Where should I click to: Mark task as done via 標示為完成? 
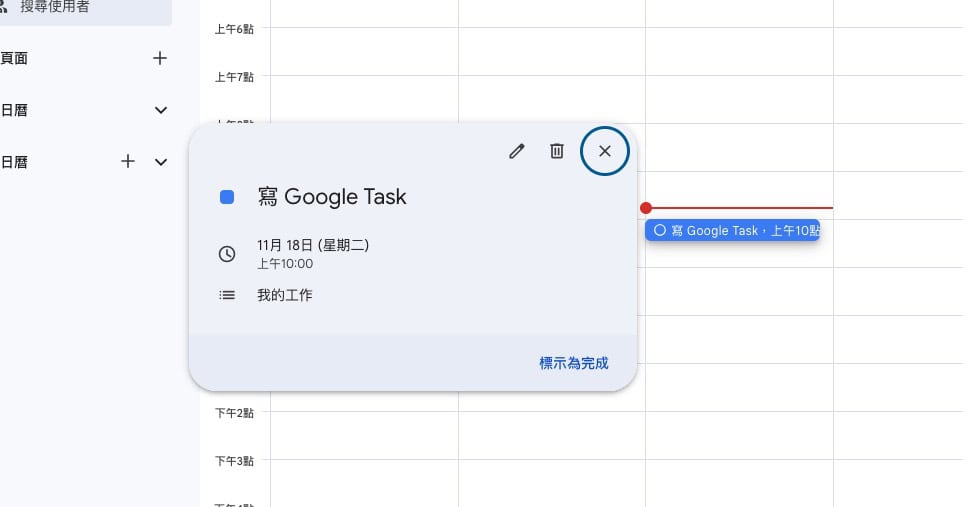pos(574,363)
